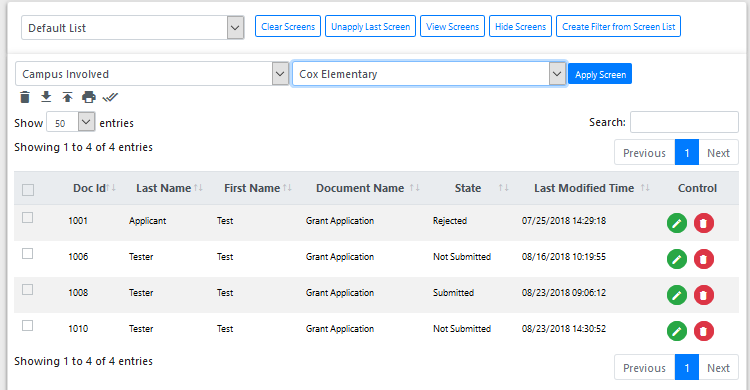The height and width of the screenshot is (390, 750).
Task: Edit document 1008 with green pencil
Action: pos(677,295)
